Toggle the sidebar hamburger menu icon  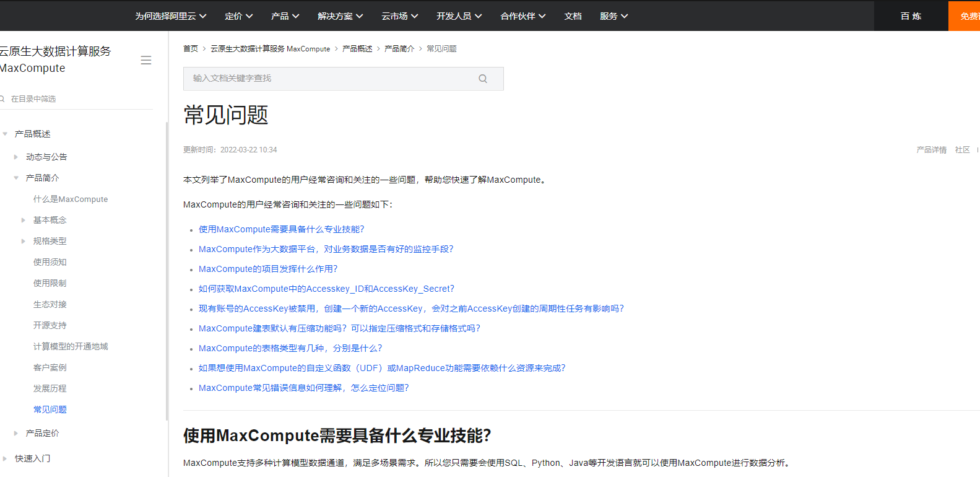point(146,60)
